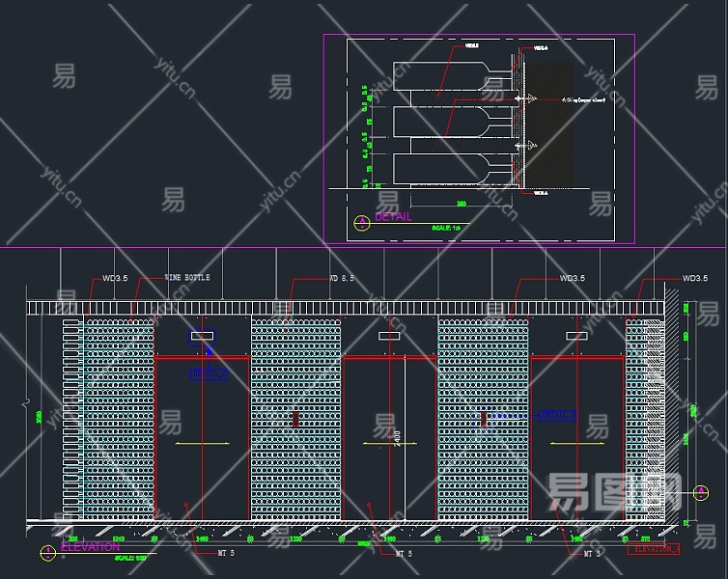Select the small rectangle above the left door
728x579 pixels.
point(203,337)
